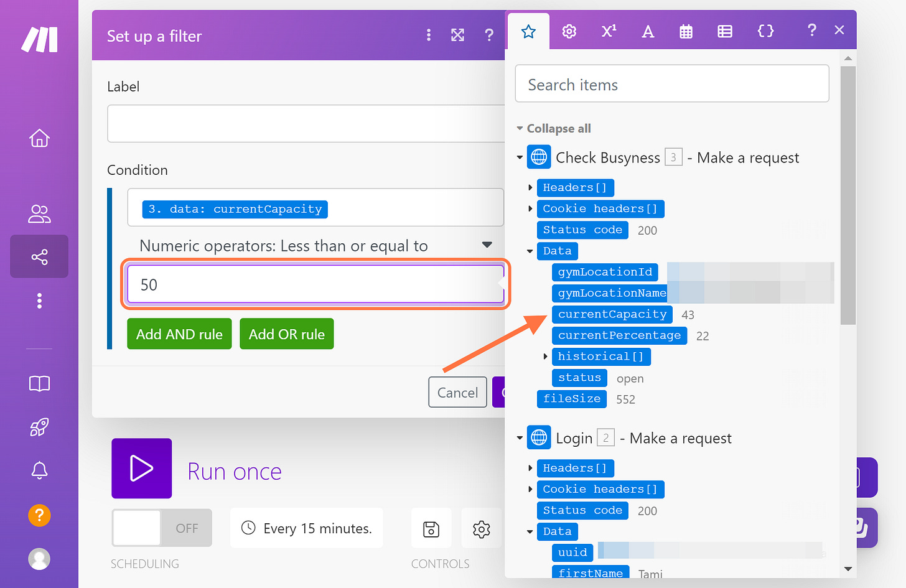The width and height of the screenshot is (906, 588).
Task: Click the 3. data: currentCapacity pill
Action: click(x=235, y=209)
